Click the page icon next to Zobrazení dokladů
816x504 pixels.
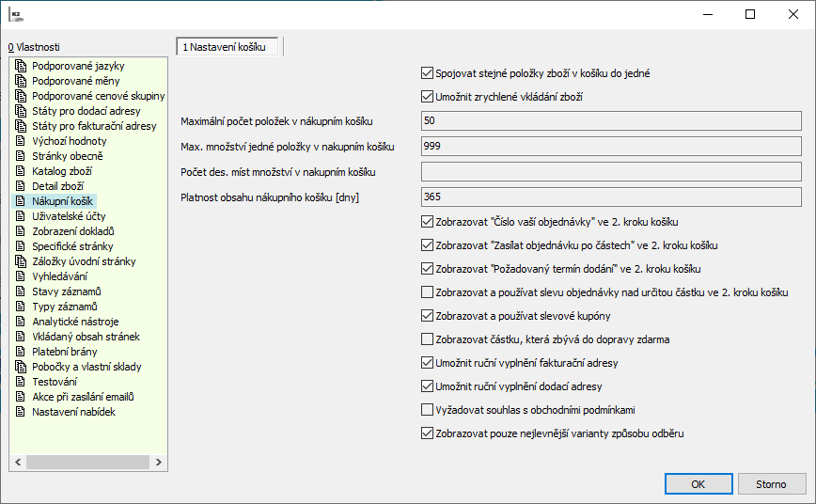[x=21, y=231]
